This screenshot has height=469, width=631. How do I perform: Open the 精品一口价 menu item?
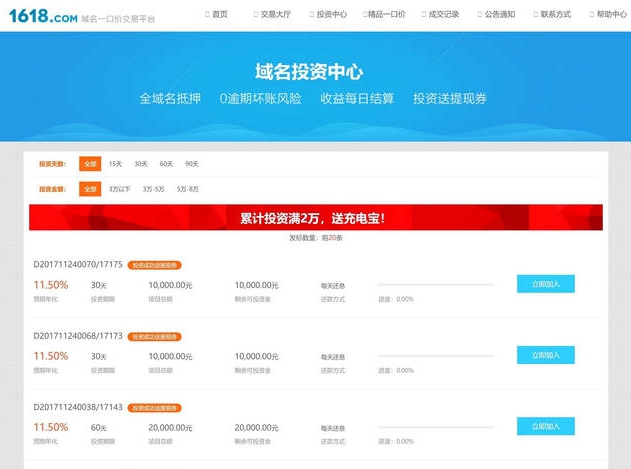(x=384, y=14)
